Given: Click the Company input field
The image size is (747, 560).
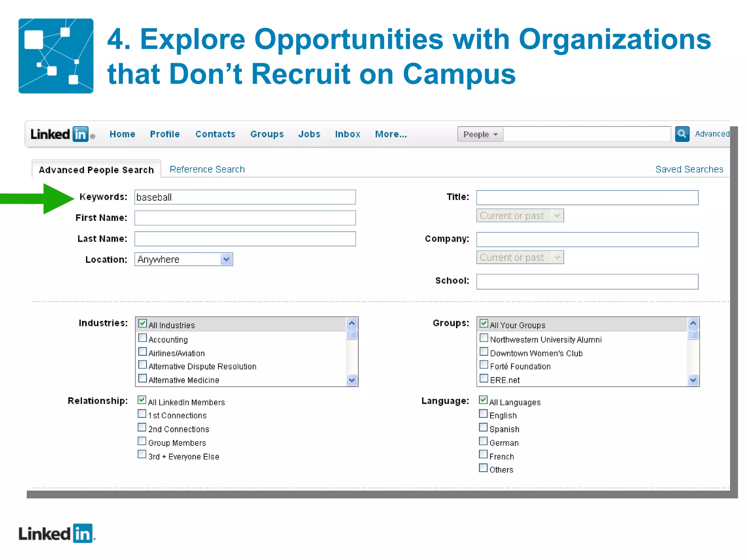Looking at the screenshot, I should pyautogui.click(x=587, y=240).
